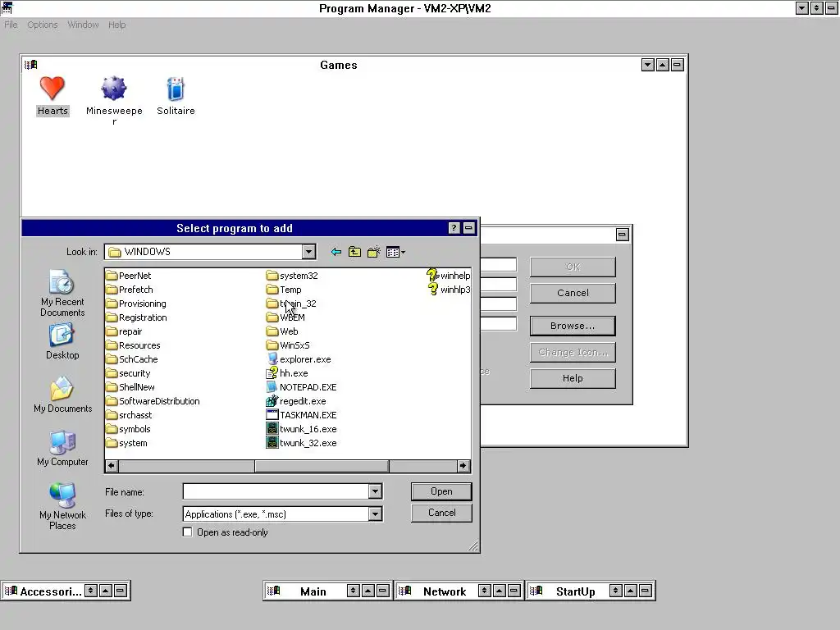Click Browse... in the properties dialog
This screenshot has height=630, width=840.
[573, 326]
